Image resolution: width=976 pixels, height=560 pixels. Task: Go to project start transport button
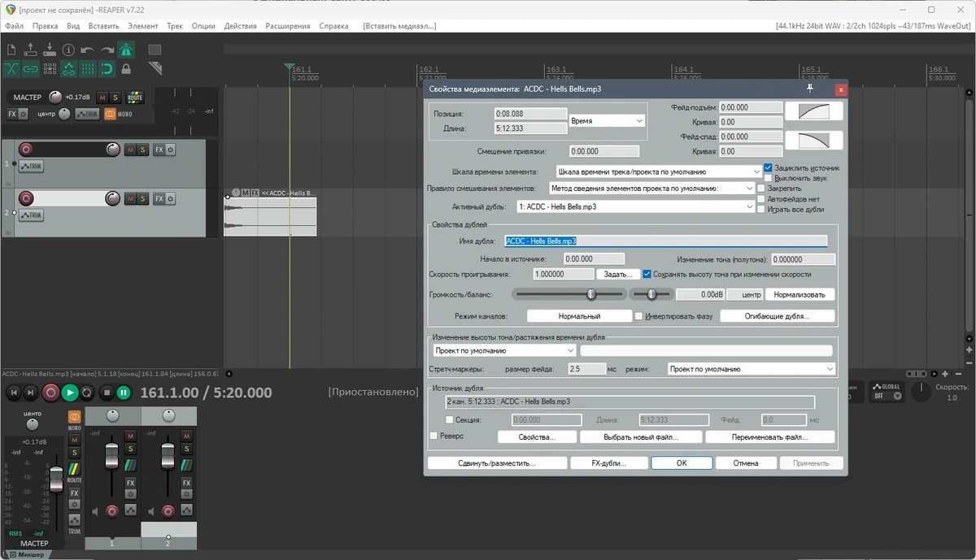coord(13,393)
